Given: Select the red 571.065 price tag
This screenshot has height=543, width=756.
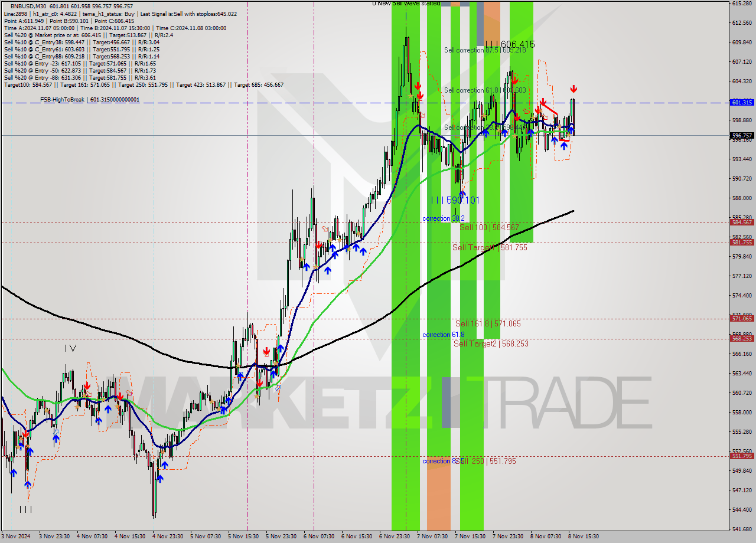Looking at the screenshot, I should 742,319.
